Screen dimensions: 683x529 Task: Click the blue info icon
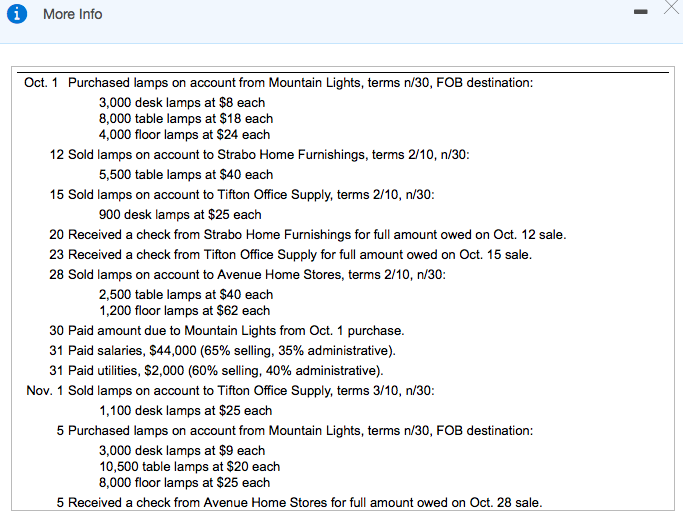17,14
